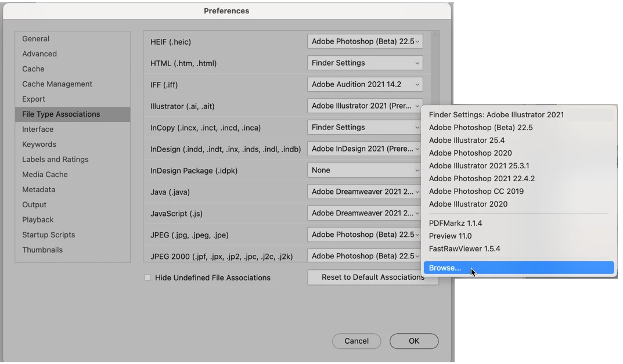Viewport: 623px width, 364px height.
Task: Click the HEIF (.heic) row label
Action: (x=171, y=42)
